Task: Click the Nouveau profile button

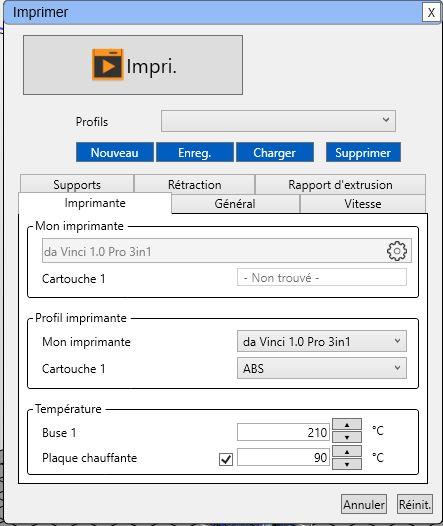Action: 115,152
